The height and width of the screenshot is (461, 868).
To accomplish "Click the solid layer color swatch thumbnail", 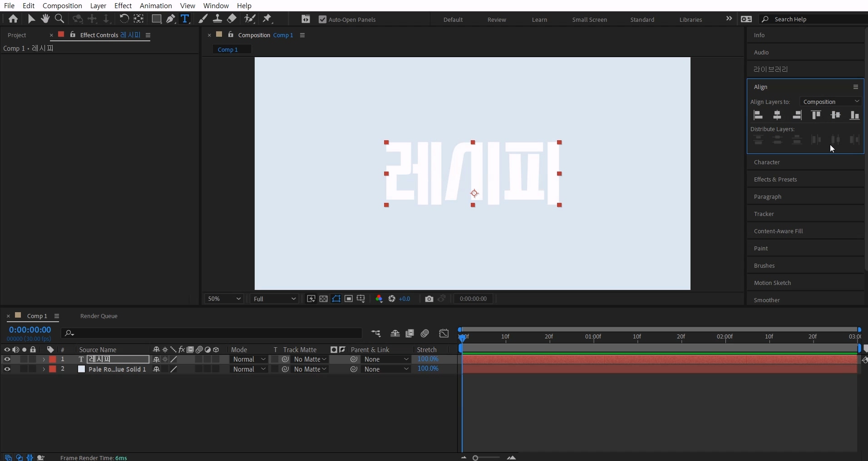I will [82, 369].
